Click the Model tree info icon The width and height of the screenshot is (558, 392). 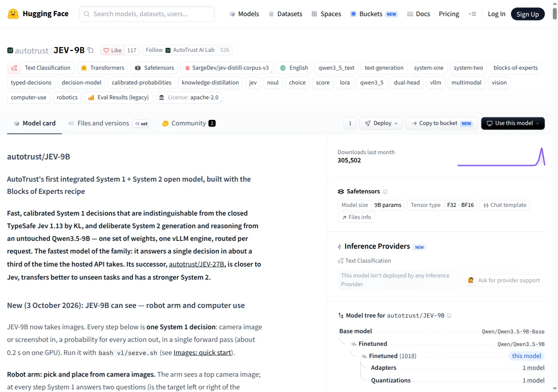(449, 316)
